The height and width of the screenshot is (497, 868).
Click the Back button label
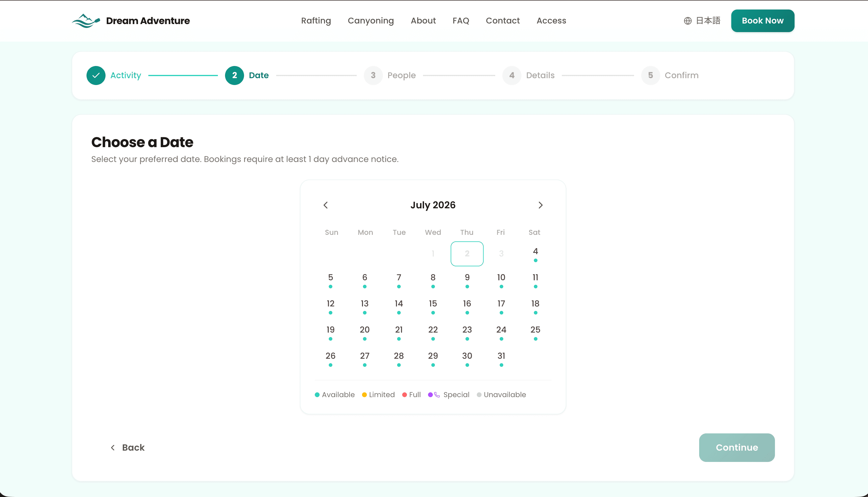(133, 447)
